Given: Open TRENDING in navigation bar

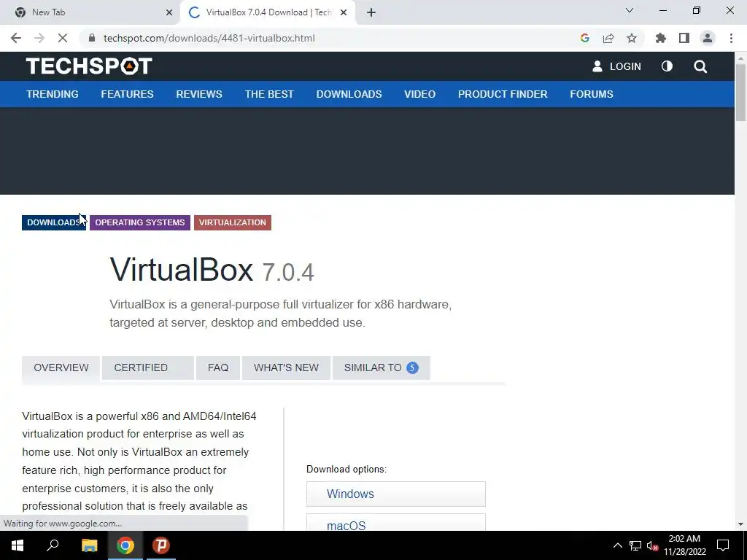Looking at the screenshot, I should [x=53, y=94].
